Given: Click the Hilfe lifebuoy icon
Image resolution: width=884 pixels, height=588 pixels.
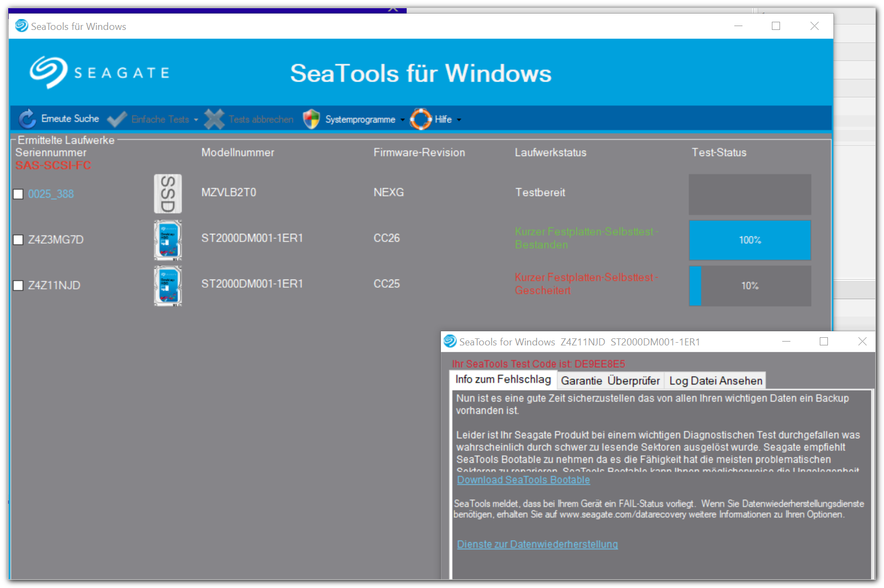Looking at the screenshot, I should point(421,119).
